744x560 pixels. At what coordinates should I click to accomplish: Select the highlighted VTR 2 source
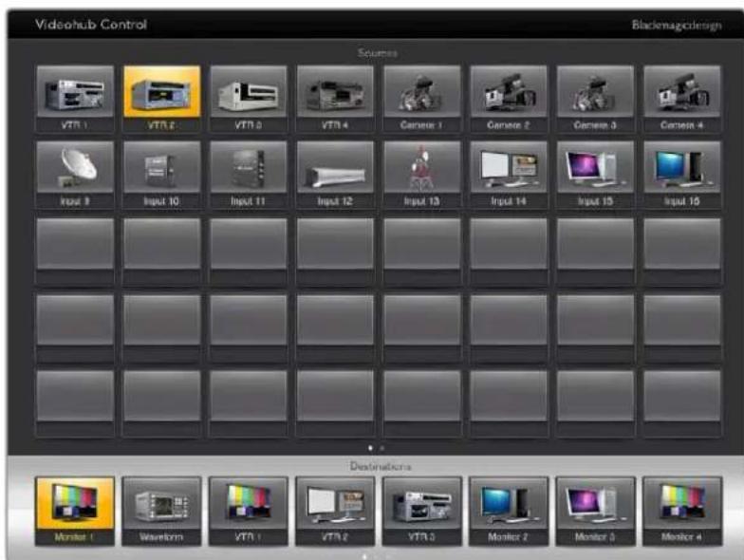[x=161, y=99]
